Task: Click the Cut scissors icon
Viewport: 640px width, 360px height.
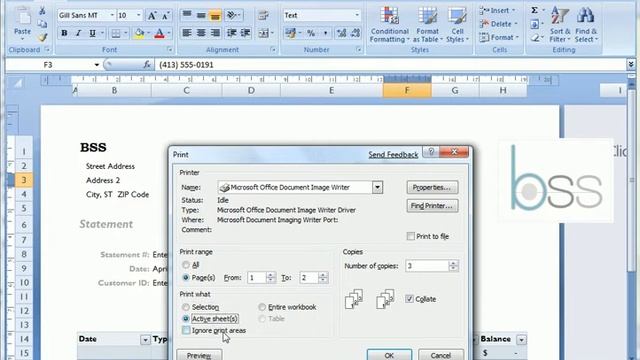Action: coord(42,11)
